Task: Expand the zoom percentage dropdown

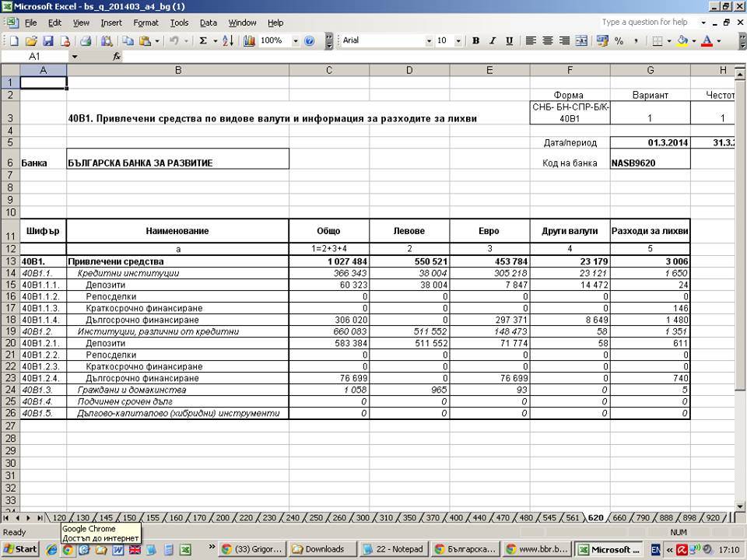Action: 295,40
